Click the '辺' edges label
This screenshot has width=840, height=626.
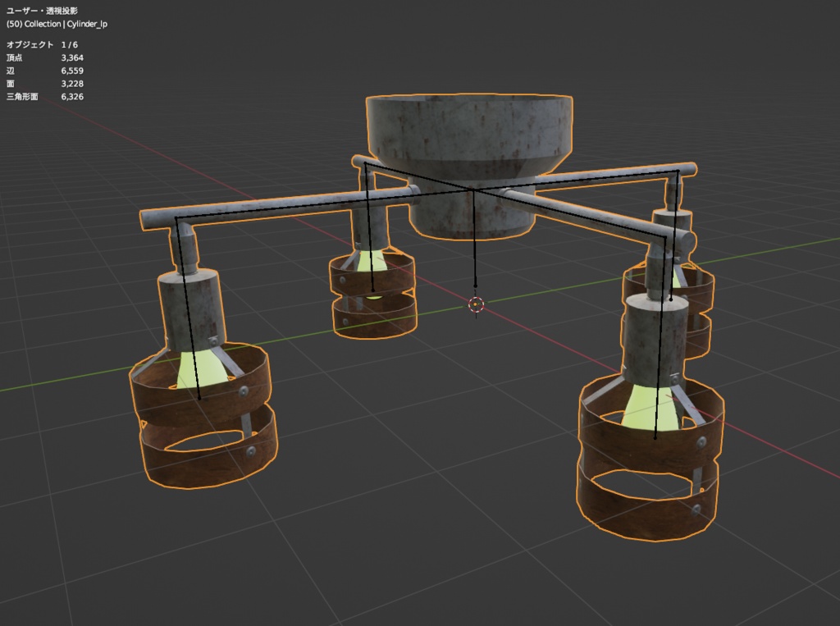(x=10, y=71)
